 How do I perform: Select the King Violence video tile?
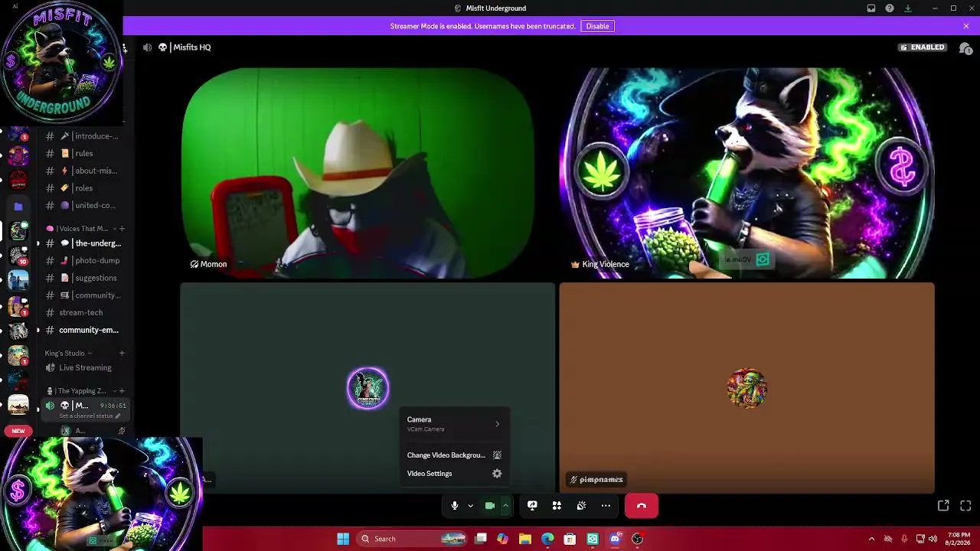click(x=746, y=173)
